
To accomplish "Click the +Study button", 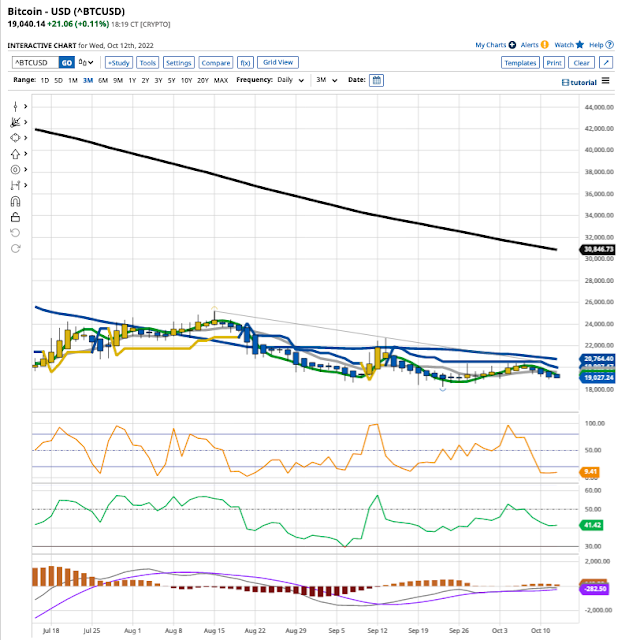I will point(119,63).
